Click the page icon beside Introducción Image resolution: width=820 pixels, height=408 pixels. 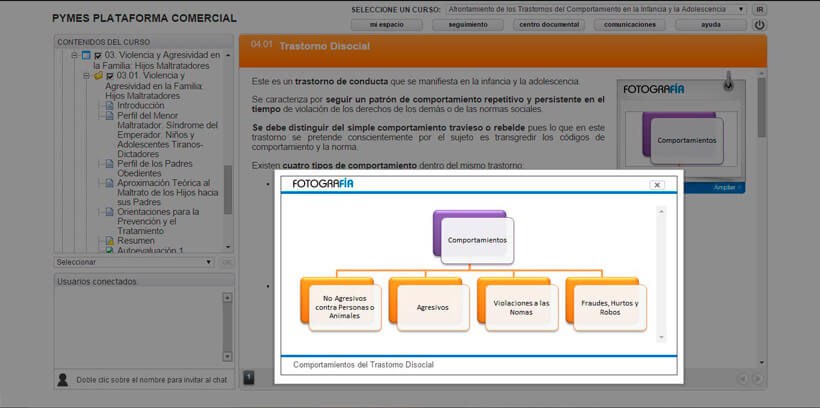pos(110,106)
